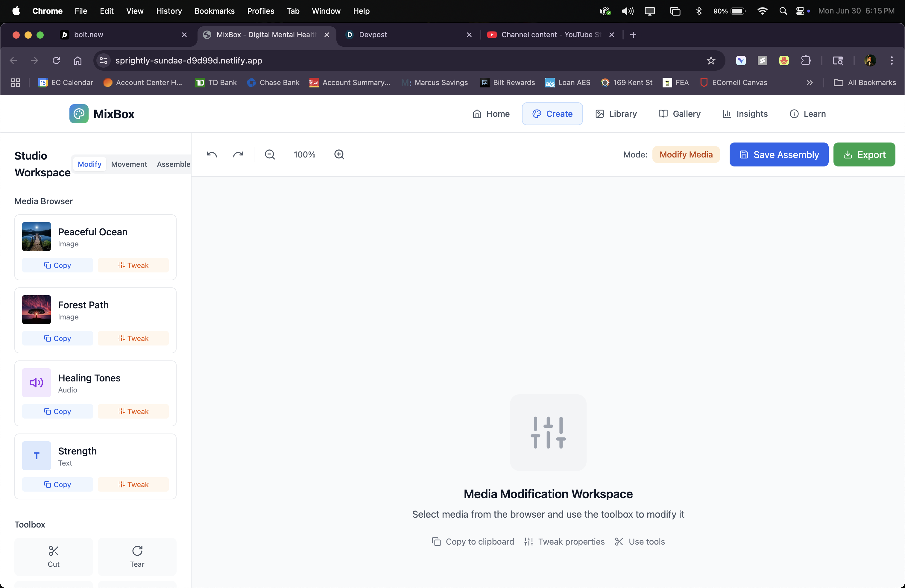Open Insights with the bar chart icon
This screenshot has width=905, height=588.
pyautogui.click(x=745, y=114)
